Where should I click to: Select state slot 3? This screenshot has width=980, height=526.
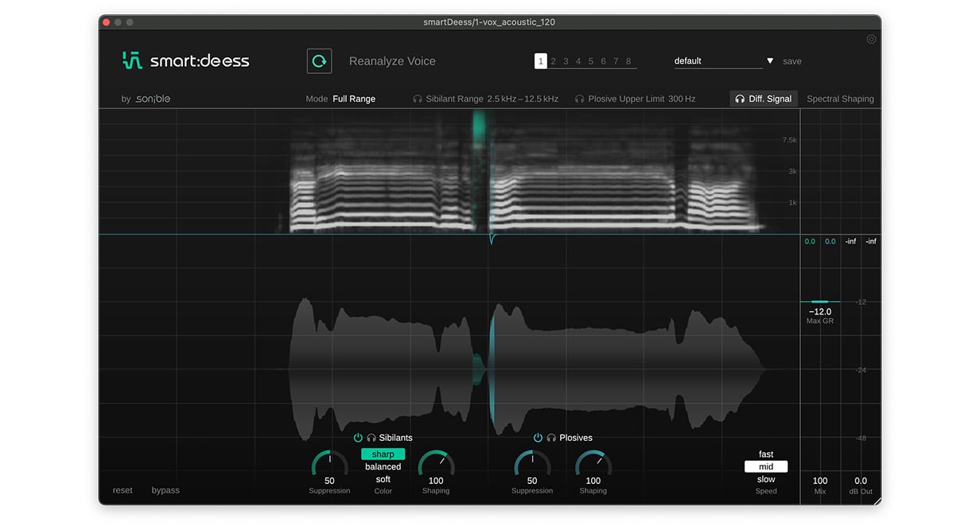(x=566, y=61)
